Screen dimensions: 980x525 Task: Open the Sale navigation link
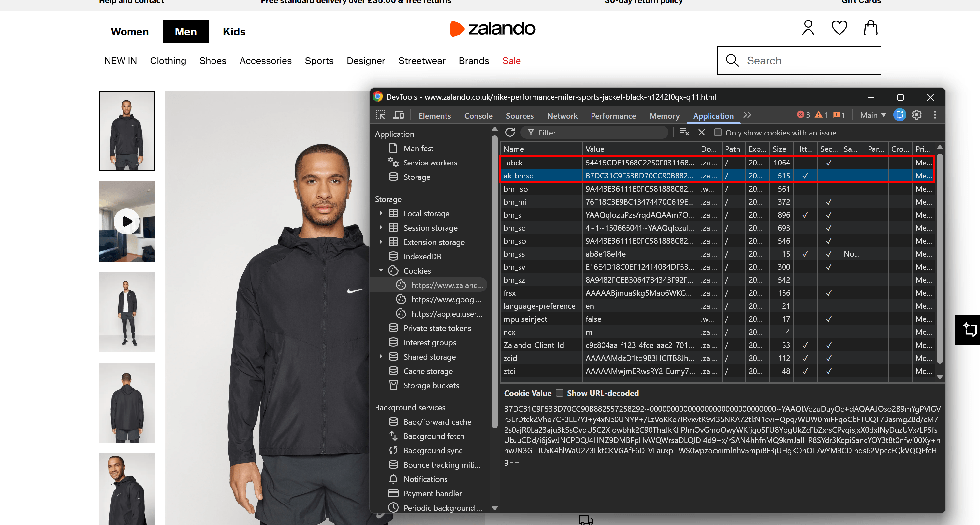(x=511, y=61)
